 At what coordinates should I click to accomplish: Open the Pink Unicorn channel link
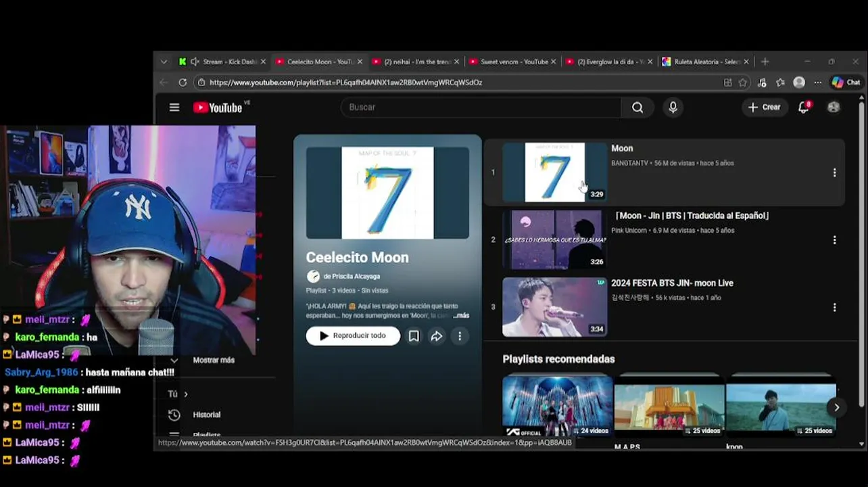pos(629,231)
